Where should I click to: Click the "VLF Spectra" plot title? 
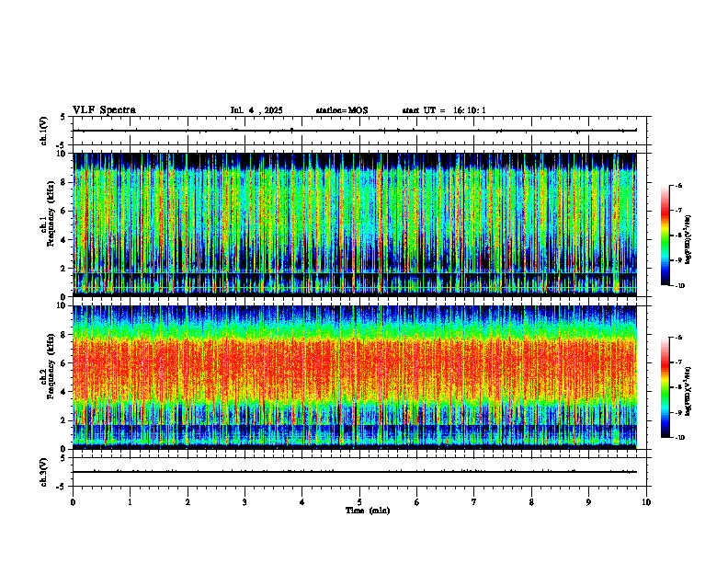click(x=104, y=110)
